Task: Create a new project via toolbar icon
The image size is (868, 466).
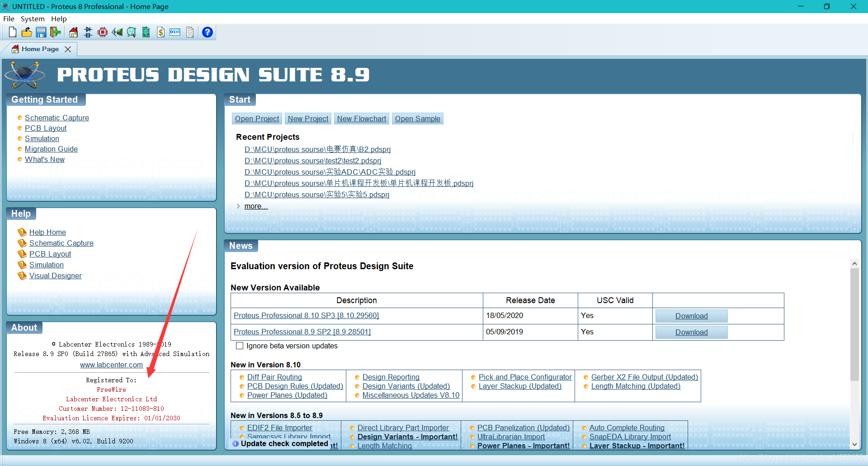Action: pyautogui.click(x=13, y=32)
